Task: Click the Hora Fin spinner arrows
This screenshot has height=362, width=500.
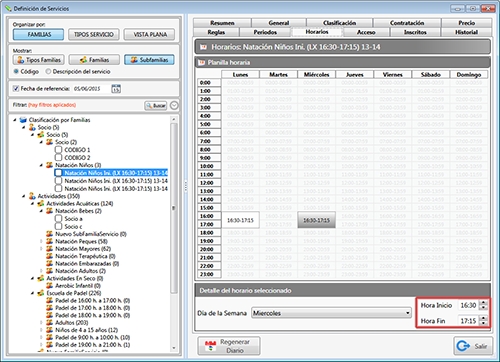Action: click(x=483, y=321)
